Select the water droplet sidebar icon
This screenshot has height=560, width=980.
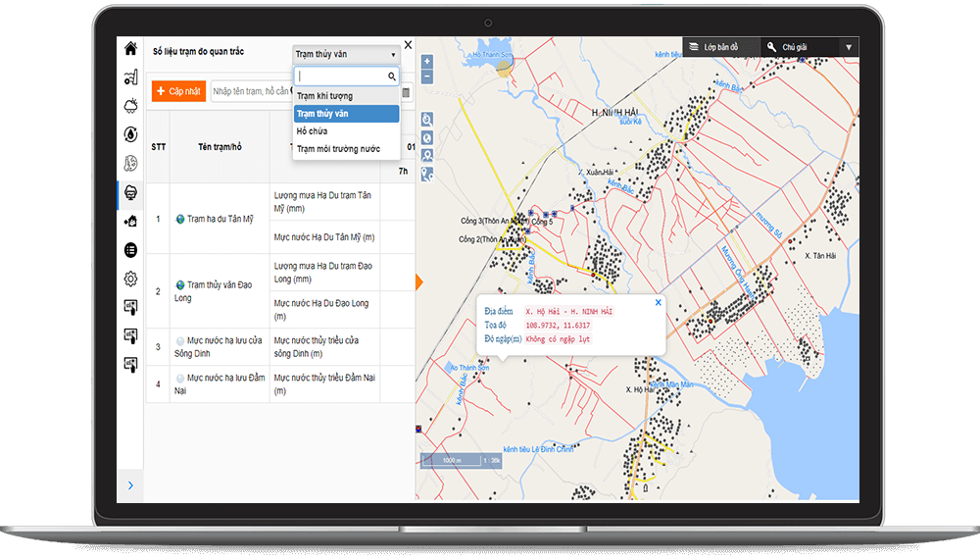point(130,134)
